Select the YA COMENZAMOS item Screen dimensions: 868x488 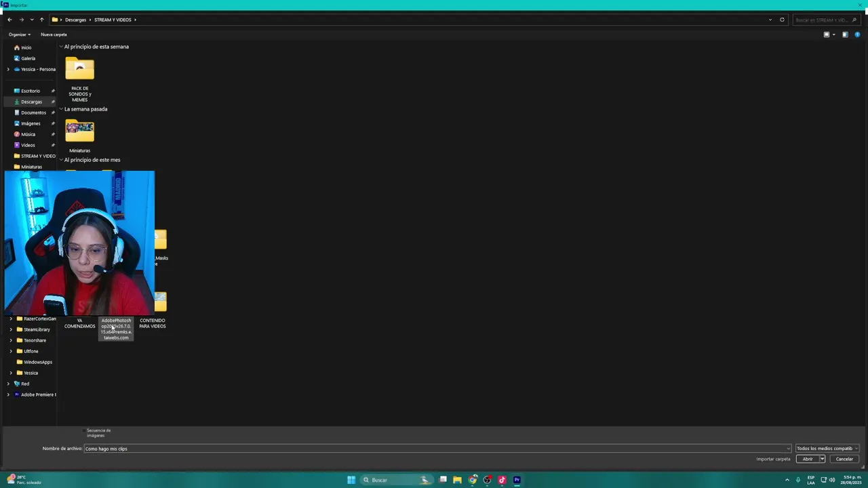[79, 323]
